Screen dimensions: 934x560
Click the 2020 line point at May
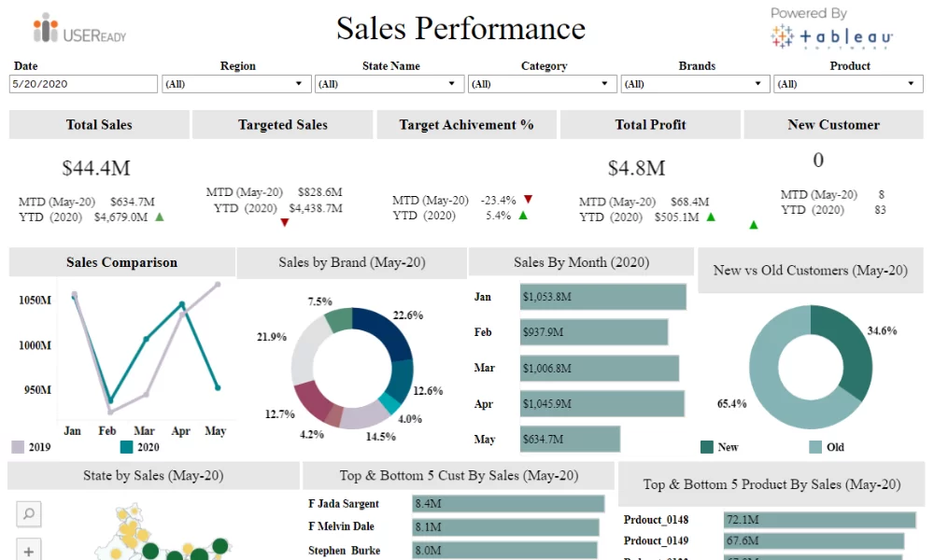[x=218, y=387]
